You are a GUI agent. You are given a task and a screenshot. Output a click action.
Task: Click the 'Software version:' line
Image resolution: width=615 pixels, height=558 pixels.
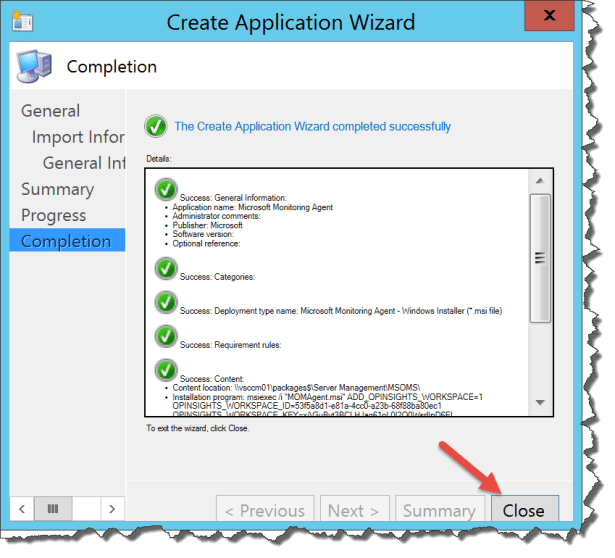tap(203, 234)
